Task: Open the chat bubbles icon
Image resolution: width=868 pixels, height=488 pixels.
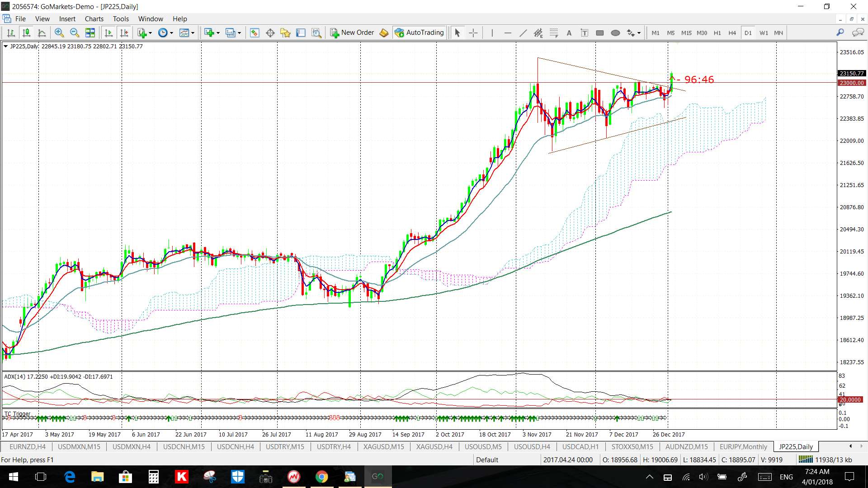Action: [858, 33]
